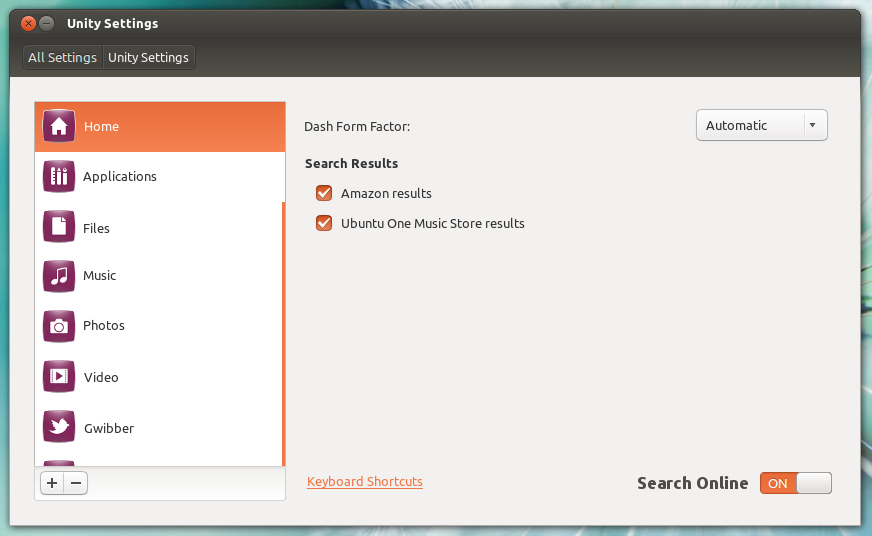The height and width of the screenshot is (536, 872).
Task: Click the Applications lens icon
Action: coord(59,176)
